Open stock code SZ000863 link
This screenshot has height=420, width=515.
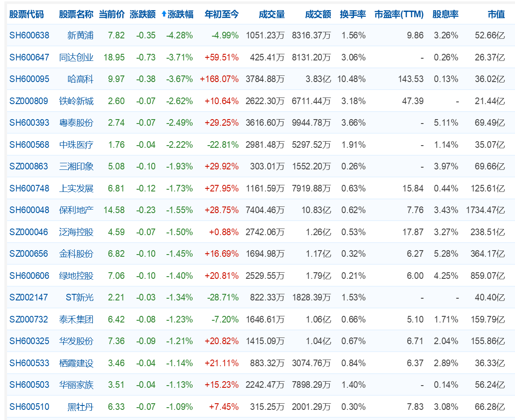point(29,166)
